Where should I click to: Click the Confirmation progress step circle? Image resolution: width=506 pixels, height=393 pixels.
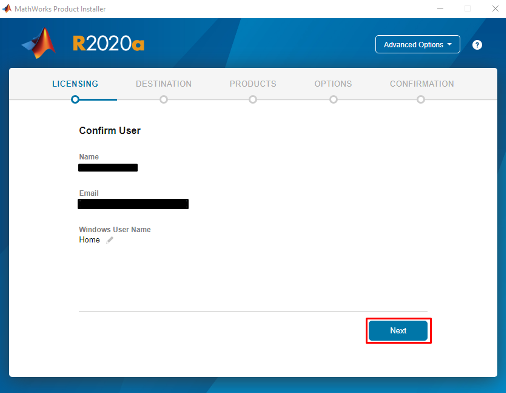pyautogui.click(x=421, y=99)
